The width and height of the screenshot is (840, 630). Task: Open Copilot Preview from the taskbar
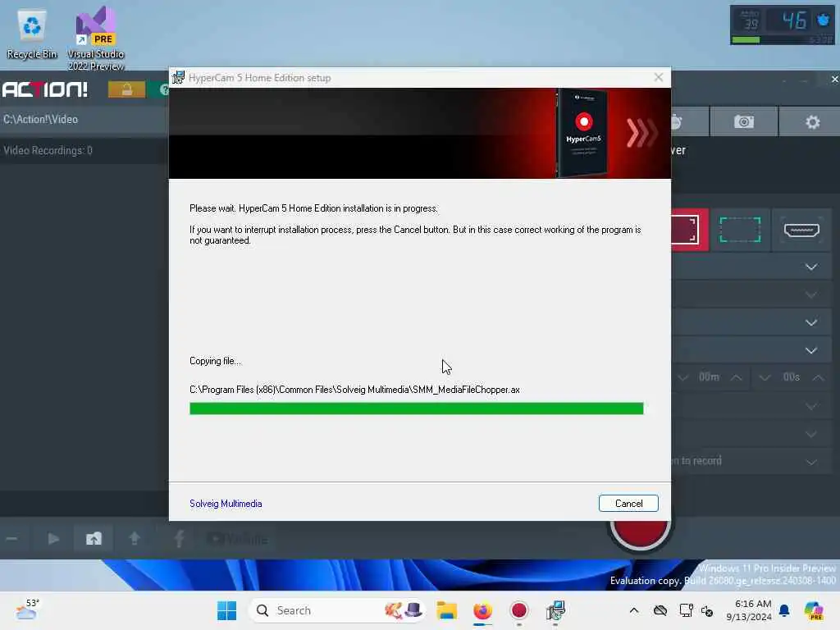point(813,610)
